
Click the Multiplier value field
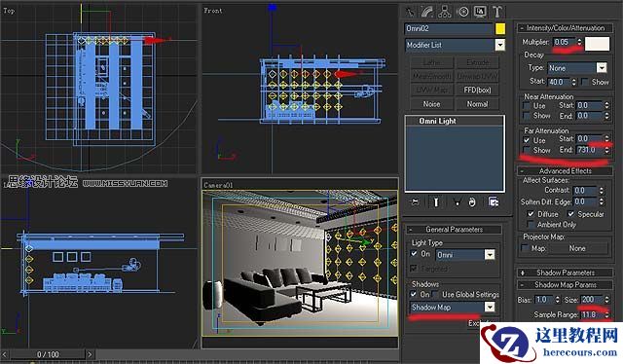pyautogui.click(x=565, y=42)
